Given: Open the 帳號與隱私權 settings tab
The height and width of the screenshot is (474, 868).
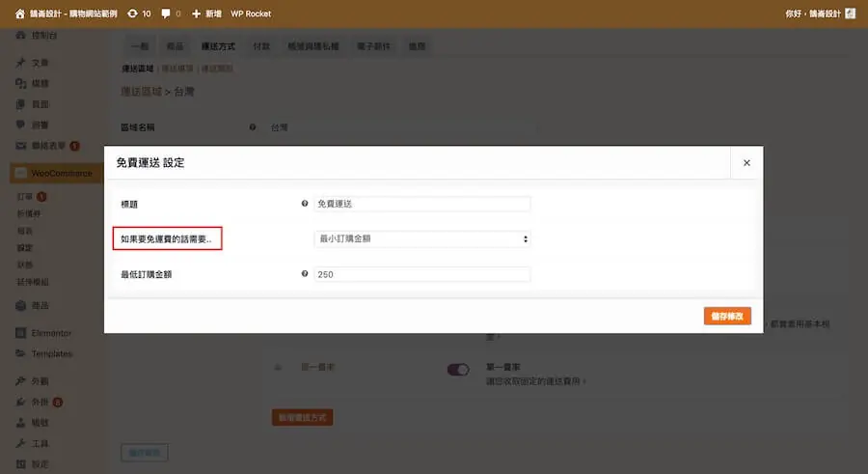Looking at the screenshot, I should tap(313, 46).
